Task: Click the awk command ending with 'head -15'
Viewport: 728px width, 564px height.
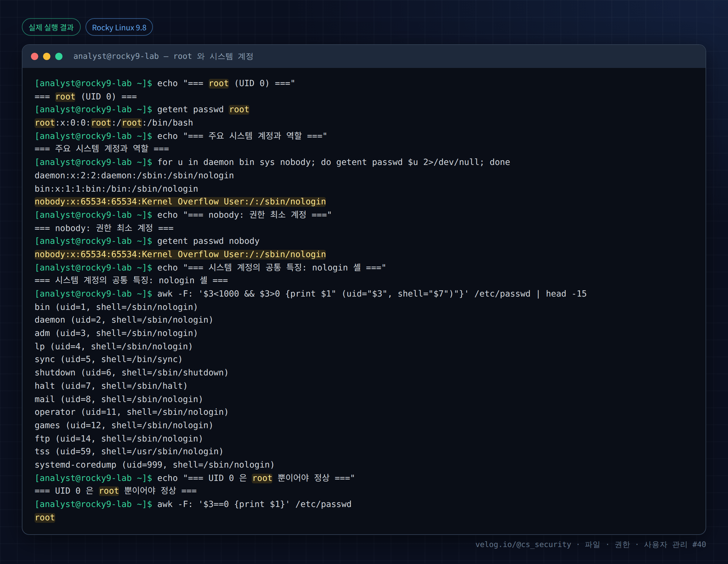Action: click(372, 294)
